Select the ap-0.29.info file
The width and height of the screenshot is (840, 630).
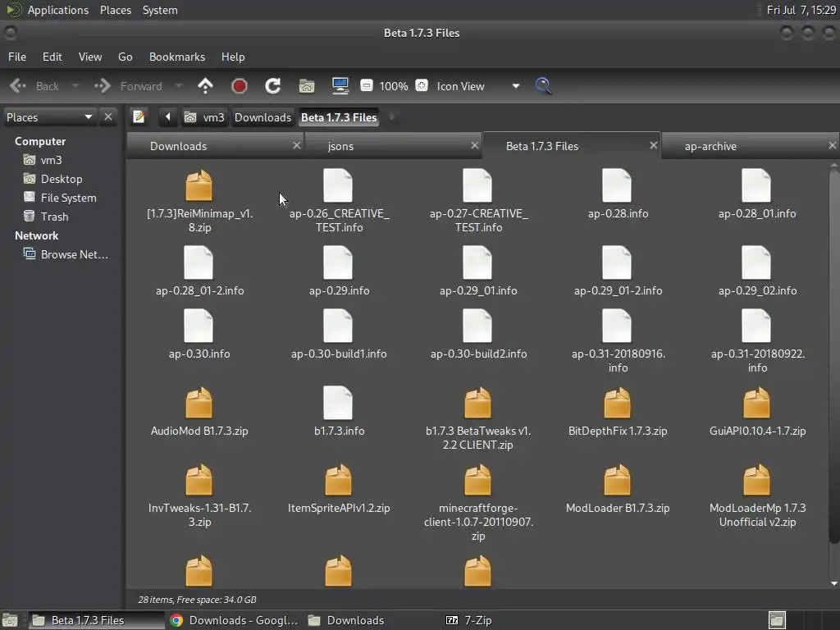pos(339,271)
